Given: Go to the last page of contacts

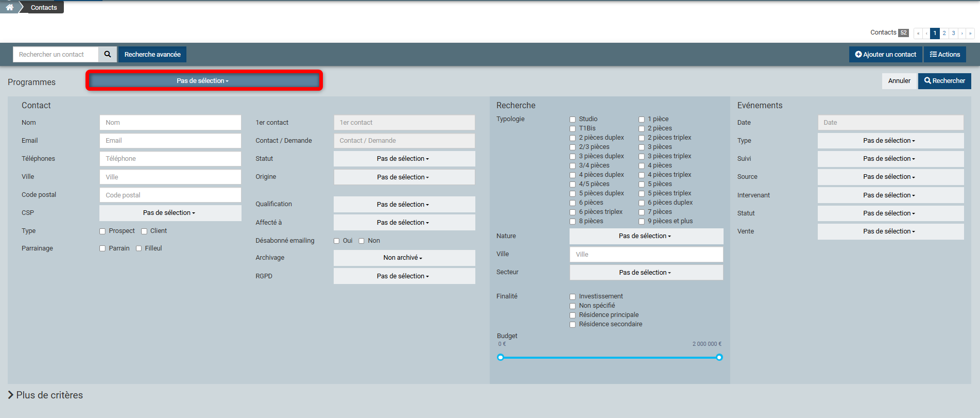Looking at the screenshot, I should pos(970,33).
